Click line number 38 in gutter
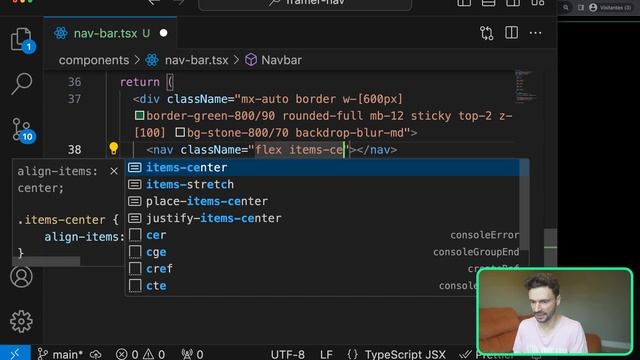The height and width of the screenshot is (360, 640). (x=74, y=150)
